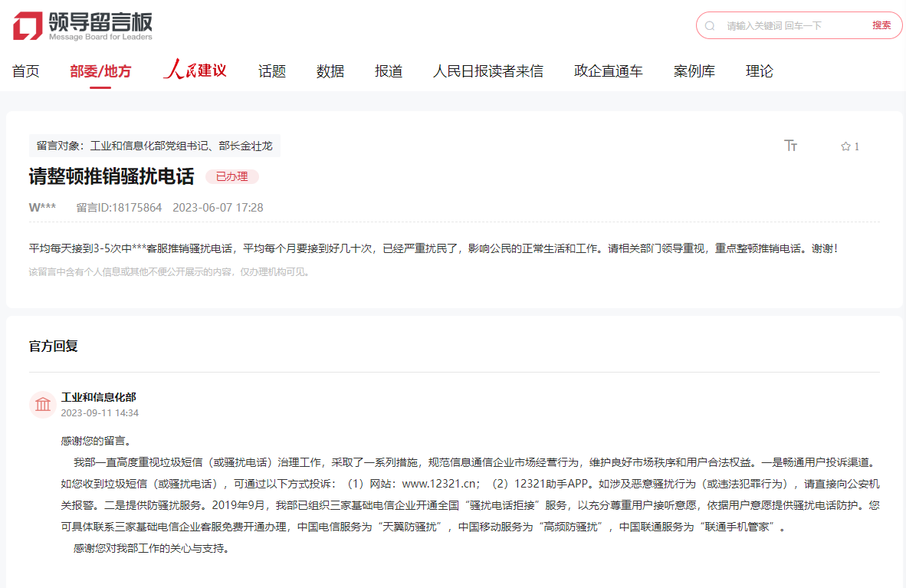
Task: Open 人民日报读者来信 from the navigation
Action: (x=488, y=71)
